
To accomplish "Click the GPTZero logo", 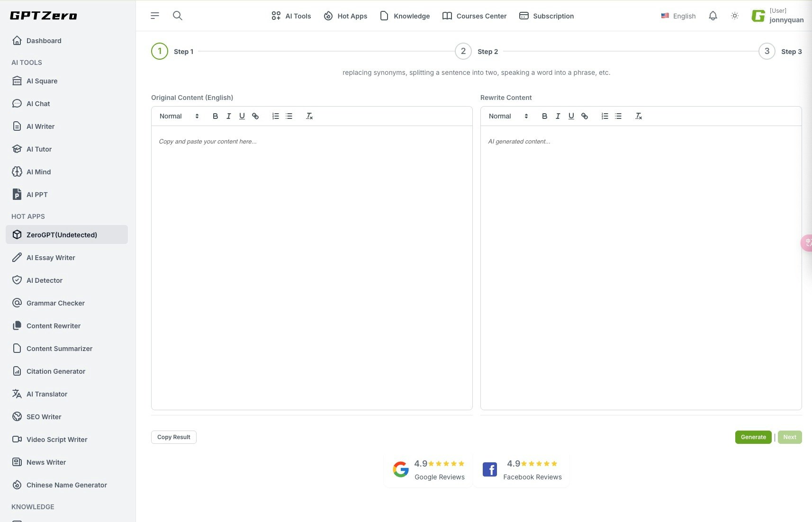I will 44,16.
